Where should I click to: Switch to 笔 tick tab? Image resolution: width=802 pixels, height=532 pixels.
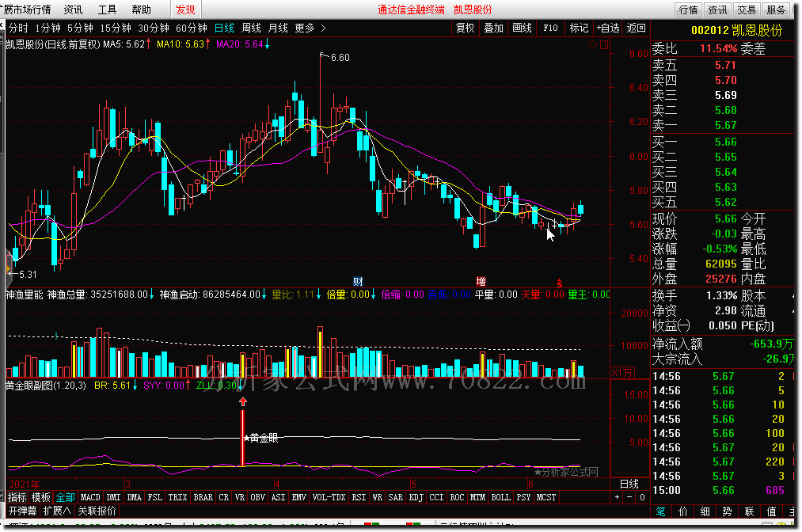coord(661,511)
